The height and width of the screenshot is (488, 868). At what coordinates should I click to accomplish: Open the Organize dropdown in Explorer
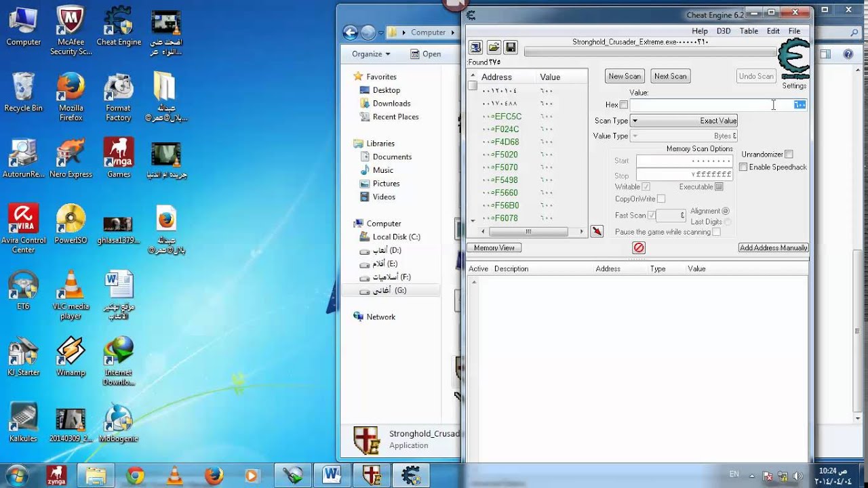pyautogui.click(x=371, y=54)
